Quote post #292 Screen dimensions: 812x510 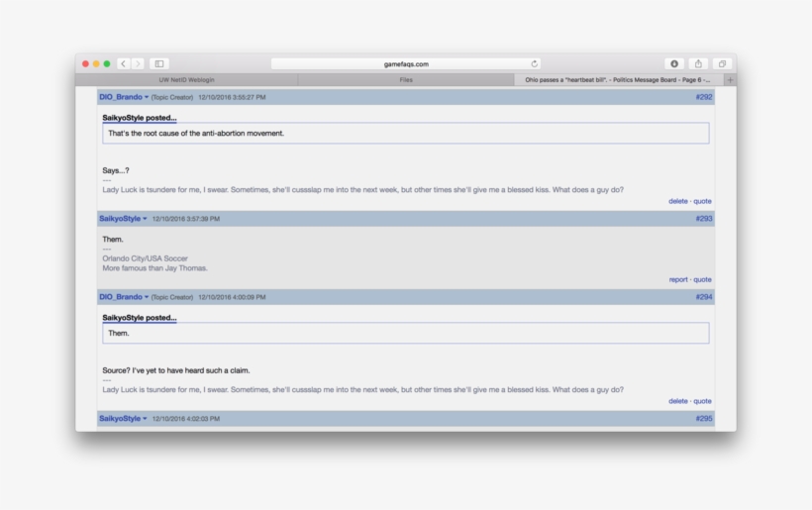[702, 201]
